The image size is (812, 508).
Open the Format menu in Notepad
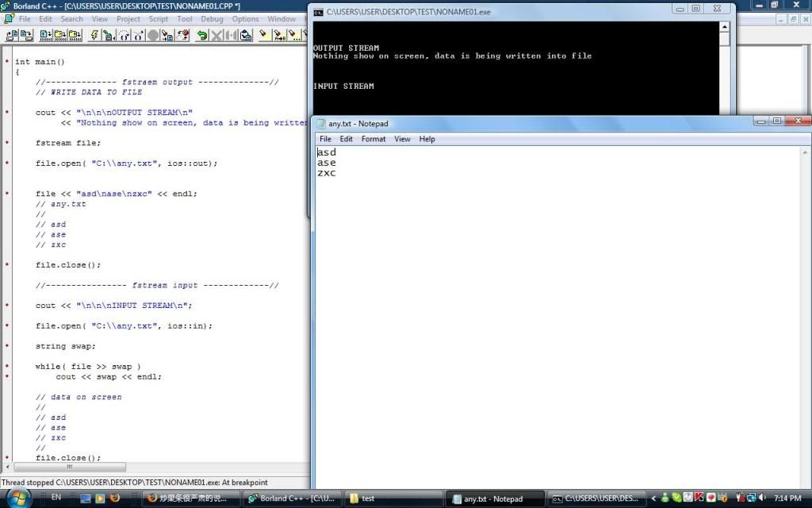373,139
